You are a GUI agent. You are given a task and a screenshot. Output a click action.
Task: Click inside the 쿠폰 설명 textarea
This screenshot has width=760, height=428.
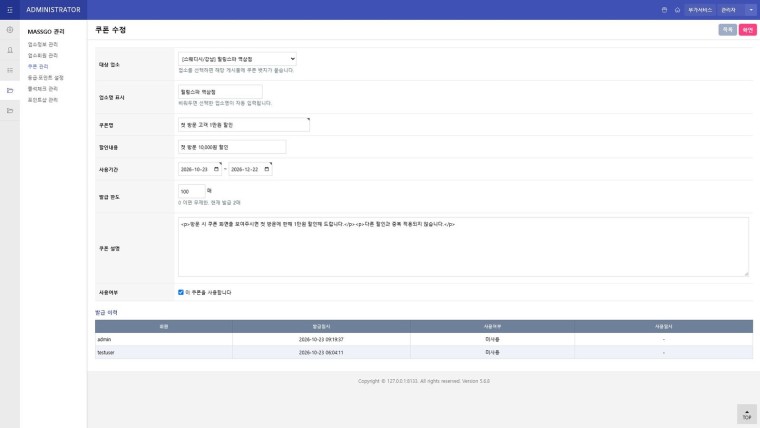click(x=463, y=247)
